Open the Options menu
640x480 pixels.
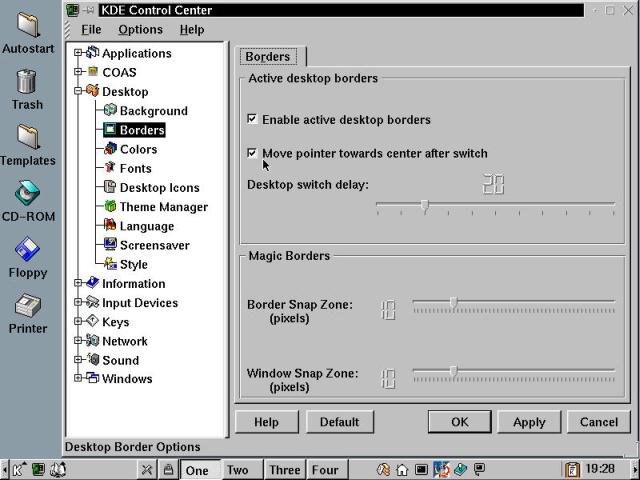(140, 30)
